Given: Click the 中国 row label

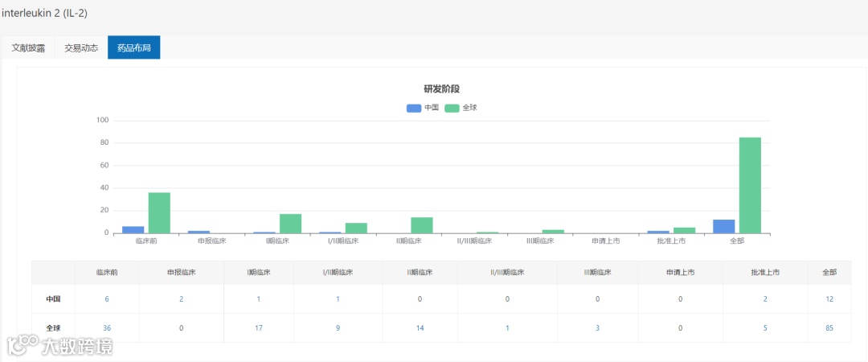Looking at the screenshot, I should pyautogui.click(x=53, y=298).
